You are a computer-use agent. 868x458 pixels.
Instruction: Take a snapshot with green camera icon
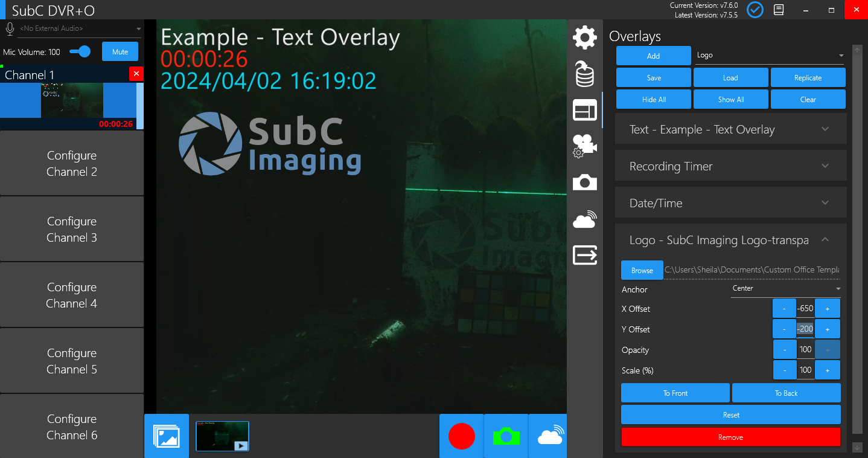[x=506, y=436]
